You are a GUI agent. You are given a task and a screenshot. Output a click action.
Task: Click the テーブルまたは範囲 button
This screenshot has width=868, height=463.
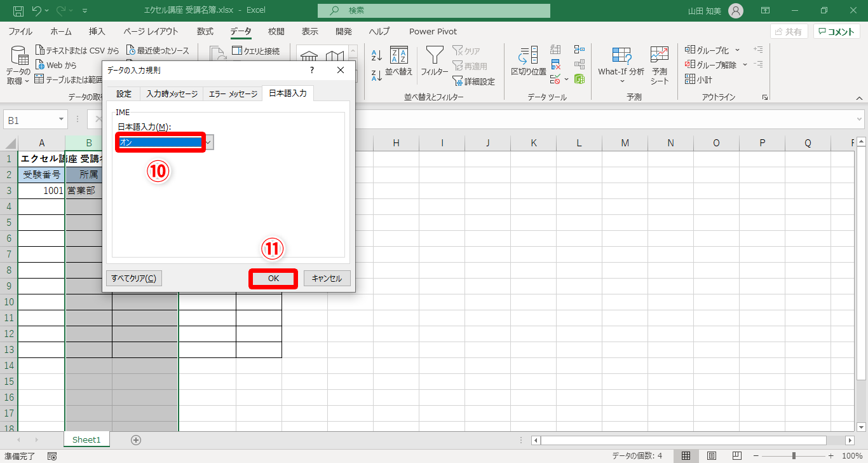click(x=69, y=79)
